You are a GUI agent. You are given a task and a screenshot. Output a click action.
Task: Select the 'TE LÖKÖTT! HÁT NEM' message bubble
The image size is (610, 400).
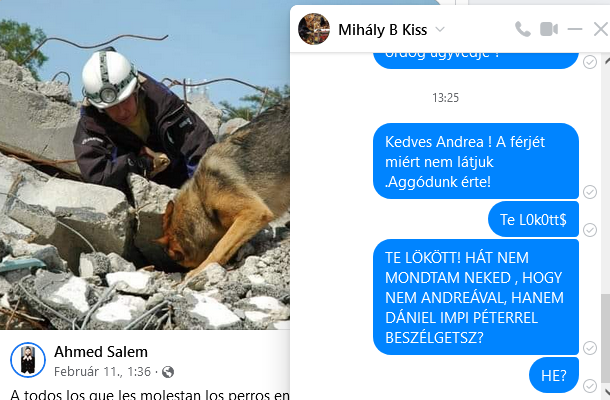coord(476,297)
